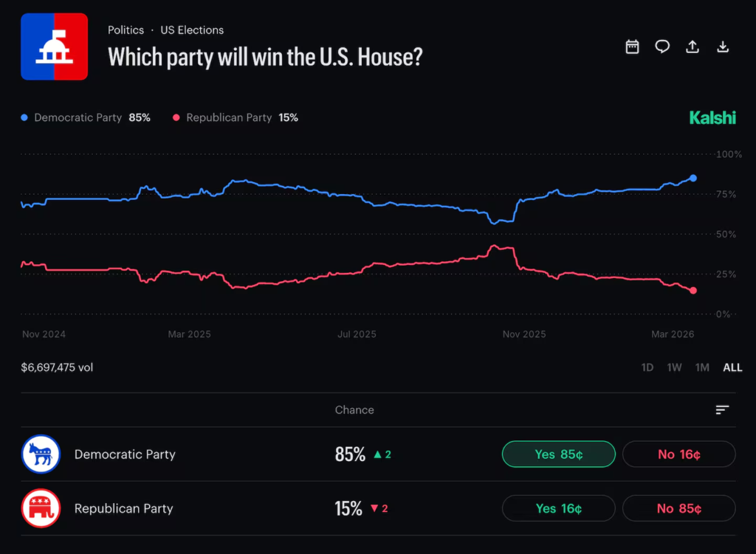This screenshot has height=554, width=756.
Task: Click the Kalshi logo on chart
Action: coord(712,117)
